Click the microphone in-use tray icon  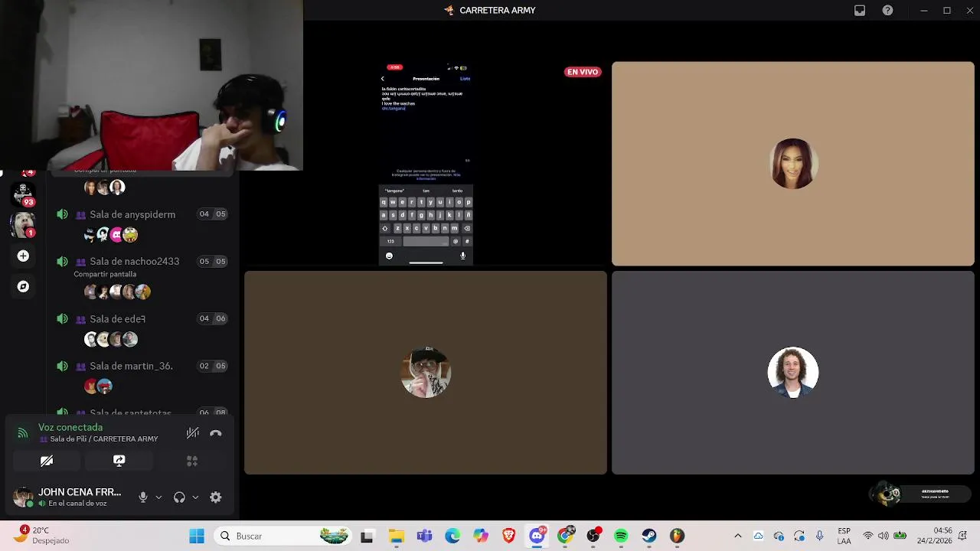click(819, 536)
